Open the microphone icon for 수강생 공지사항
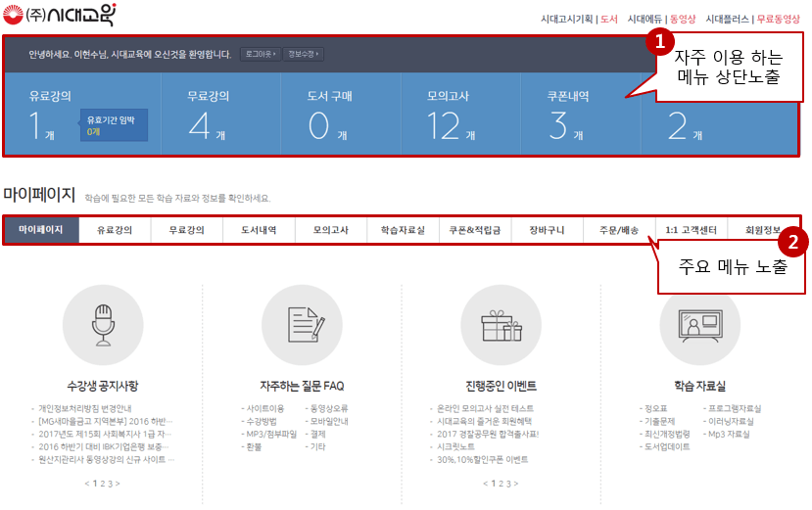Viewport: 812px width, 510px height. [103, 325]
